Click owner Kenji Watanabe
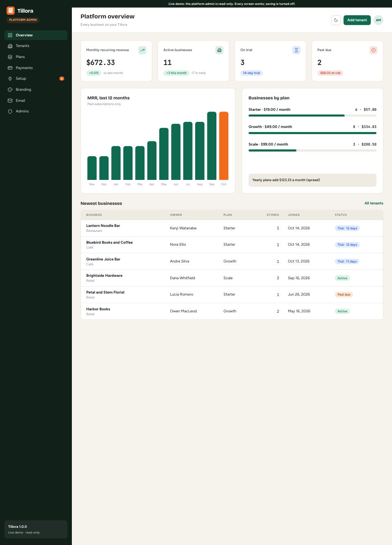Screen dimensions: 392x545 click(x=183, y=228)
